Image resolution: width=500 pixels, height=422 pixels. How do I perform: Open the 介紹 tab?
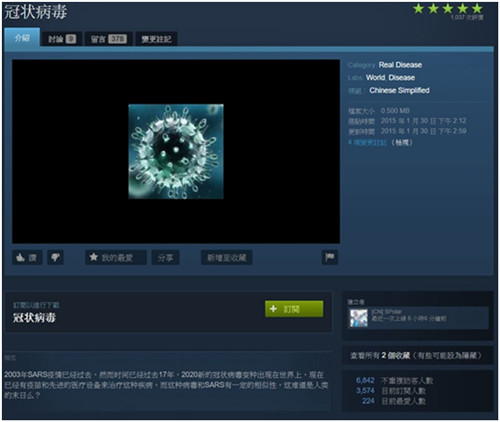pos(22,37)
